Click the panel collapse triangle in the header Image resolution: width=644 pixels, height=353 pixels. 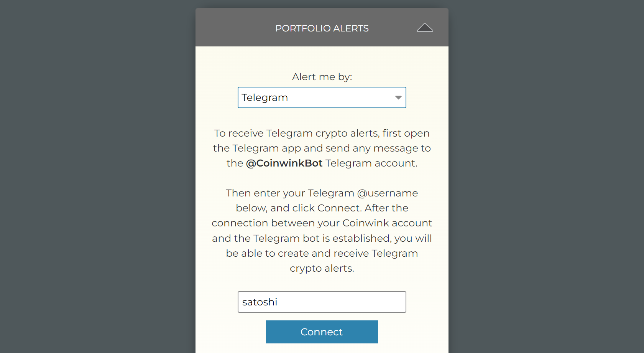tap(425, 27)
